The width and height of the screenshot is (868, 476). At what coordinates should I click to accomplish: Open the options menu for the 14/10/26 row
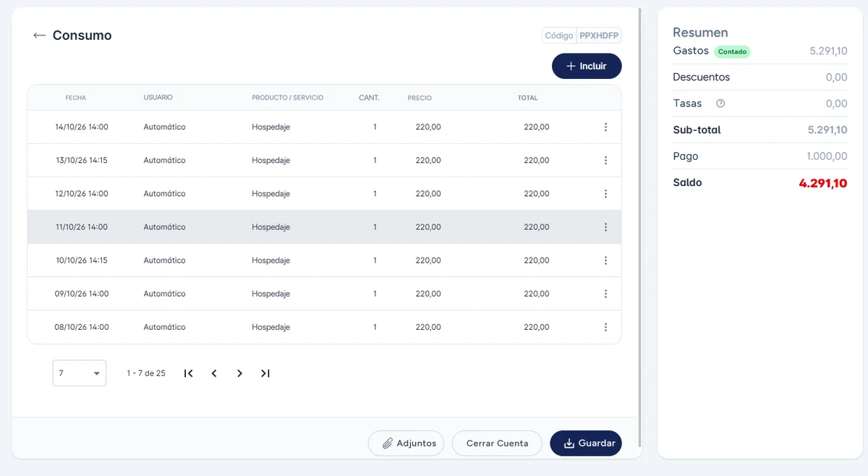(x=605, y=127)
